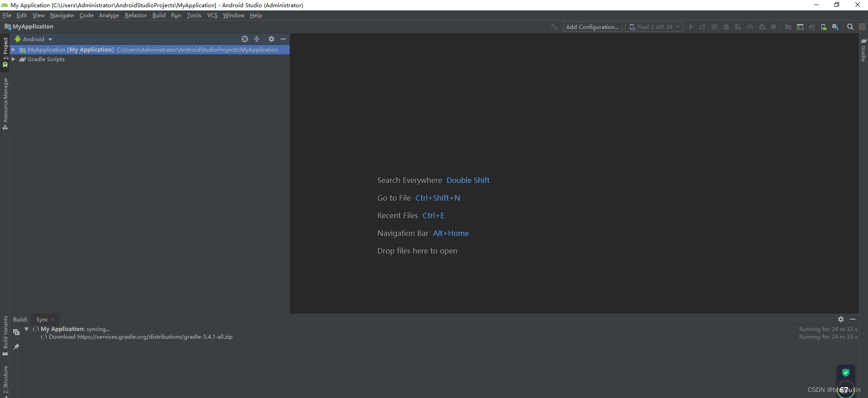
Task: Click the 'Double Shift' shortcut hint
Action: 468,180
